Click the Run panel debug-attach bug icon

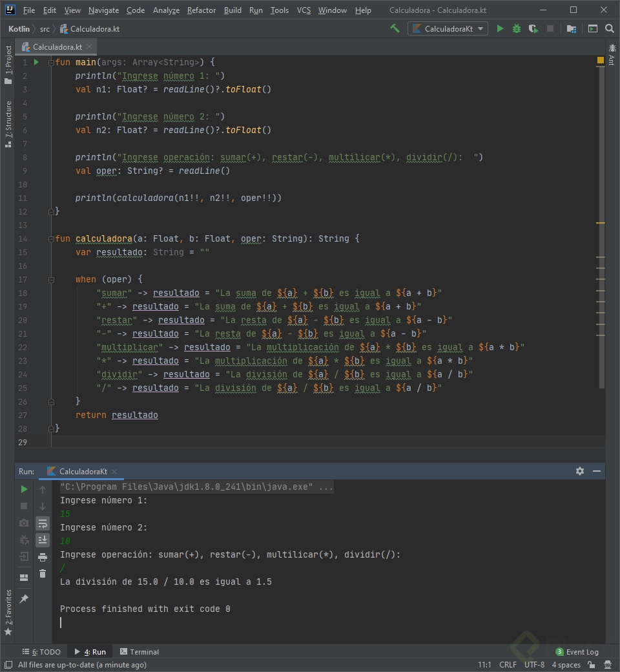[24, 540]
